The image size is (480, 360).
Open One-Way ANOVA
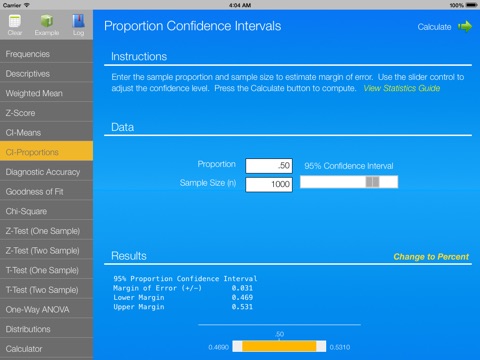[x=46, y=310]
